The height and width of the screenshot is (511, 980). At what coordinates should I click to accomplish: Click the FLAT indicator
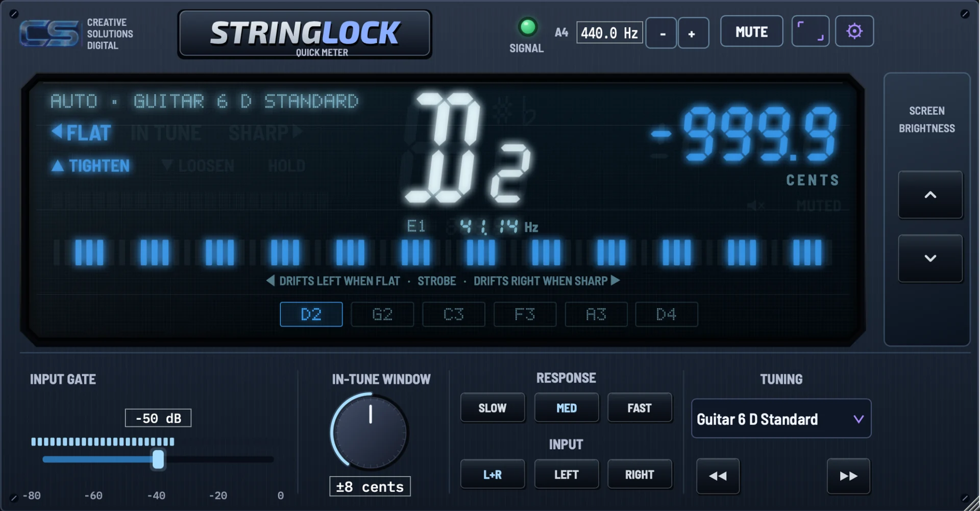81,133
